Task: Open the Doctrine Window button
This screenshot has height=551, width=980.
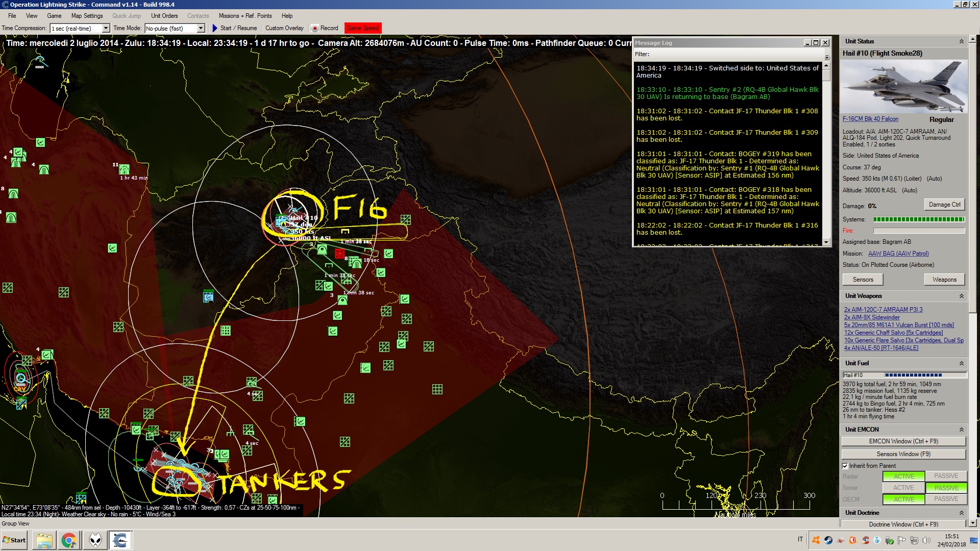Action: (x=903, y=524)
